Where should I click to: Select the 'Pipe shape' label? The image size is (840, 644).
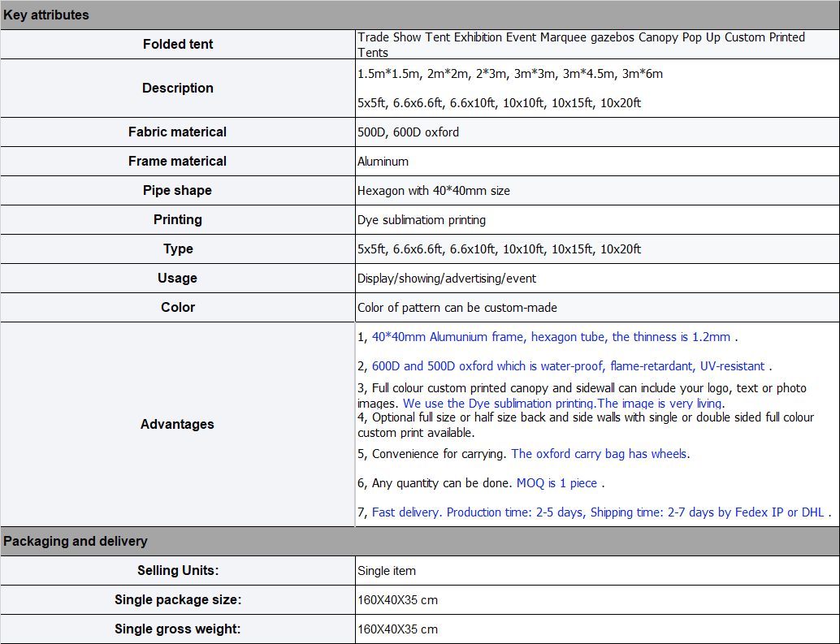178,191
